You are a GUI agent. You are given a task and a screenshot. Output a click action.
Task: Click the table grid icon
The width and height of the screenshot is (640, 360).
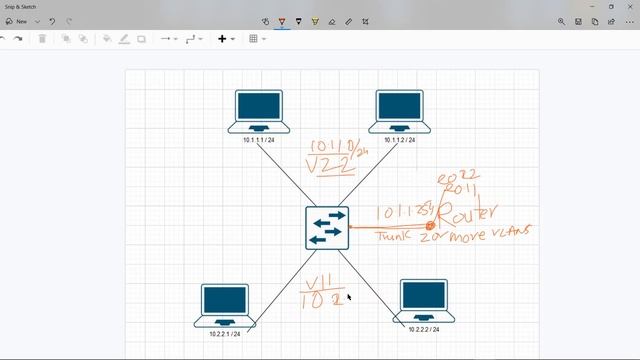coord(253,39)
